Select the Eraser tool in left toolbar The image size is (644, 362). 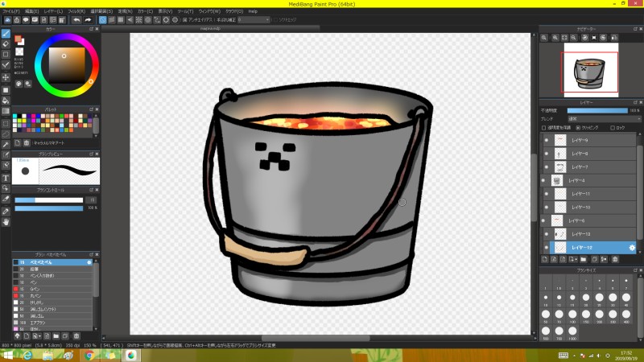(x=6, y=43)
